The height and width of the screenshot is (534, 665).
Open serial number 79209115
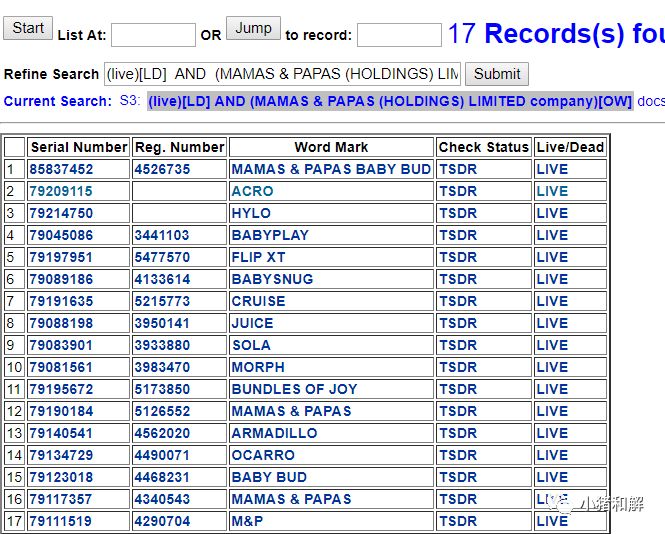61,191
